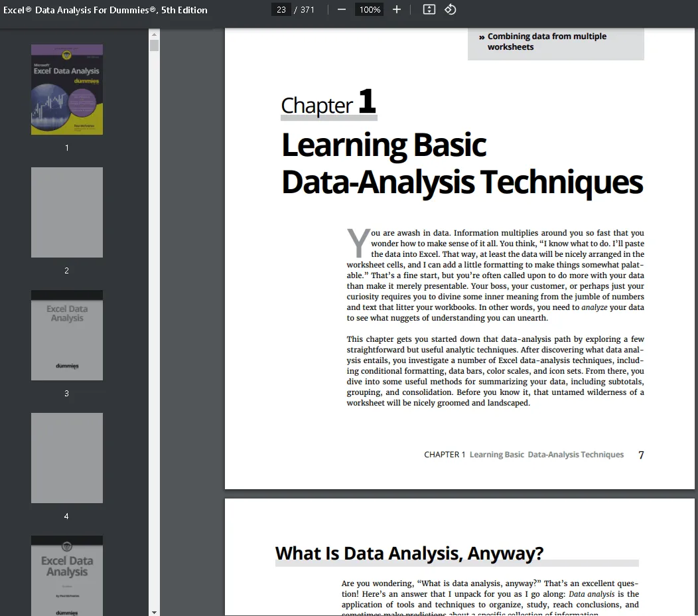Click the zoom in plus icon

[397, 10]
